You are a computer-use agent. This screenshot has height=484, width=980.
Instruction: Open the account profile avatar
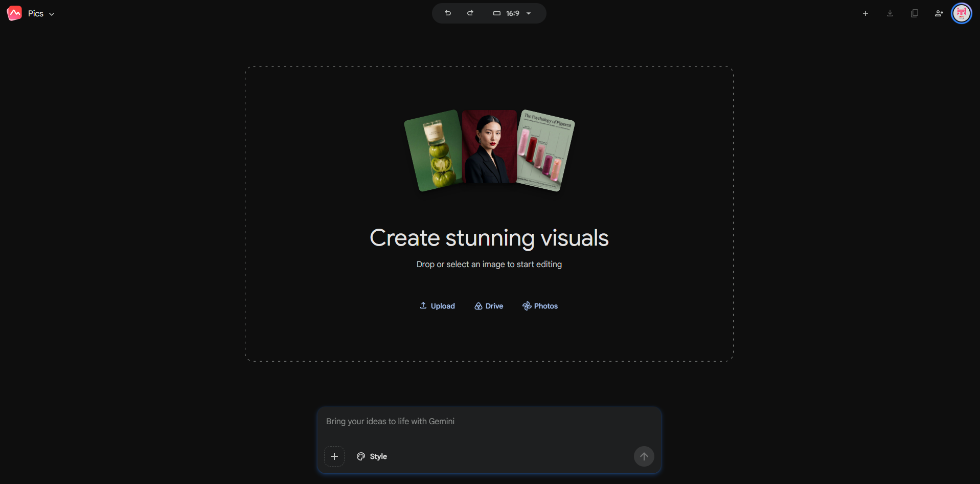click(962, 13)
